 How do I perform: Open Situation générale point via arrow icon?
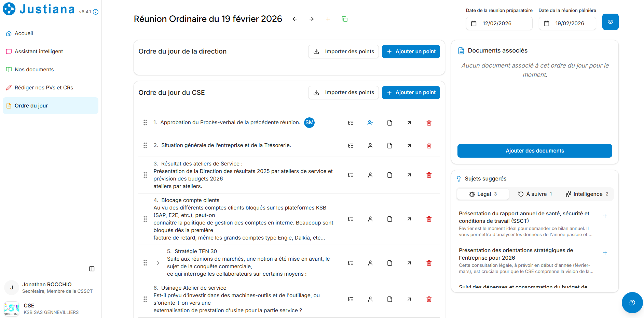(x=409, y=146)
